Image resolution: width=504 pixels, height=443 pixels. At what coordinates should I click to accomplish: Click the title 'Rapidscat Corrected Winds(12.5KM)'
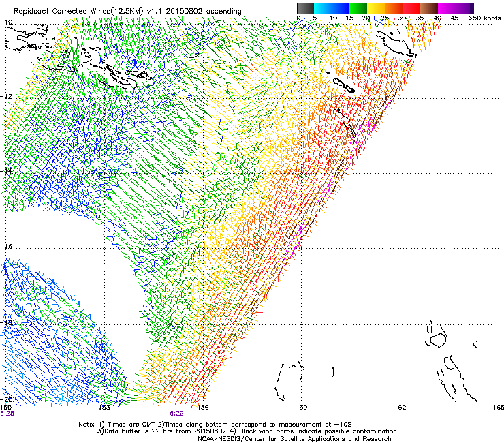click(x=78, y=12)
